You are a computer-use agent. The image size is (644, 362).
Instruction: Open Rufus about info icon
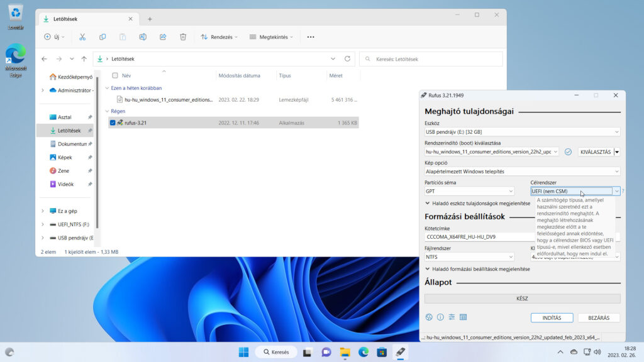coord(440,317)
